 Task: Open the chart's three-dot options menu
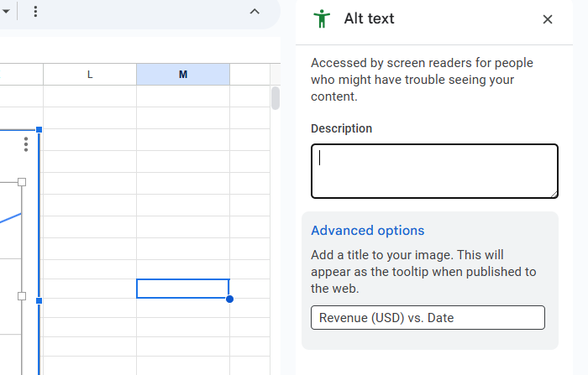coord(26,144)
